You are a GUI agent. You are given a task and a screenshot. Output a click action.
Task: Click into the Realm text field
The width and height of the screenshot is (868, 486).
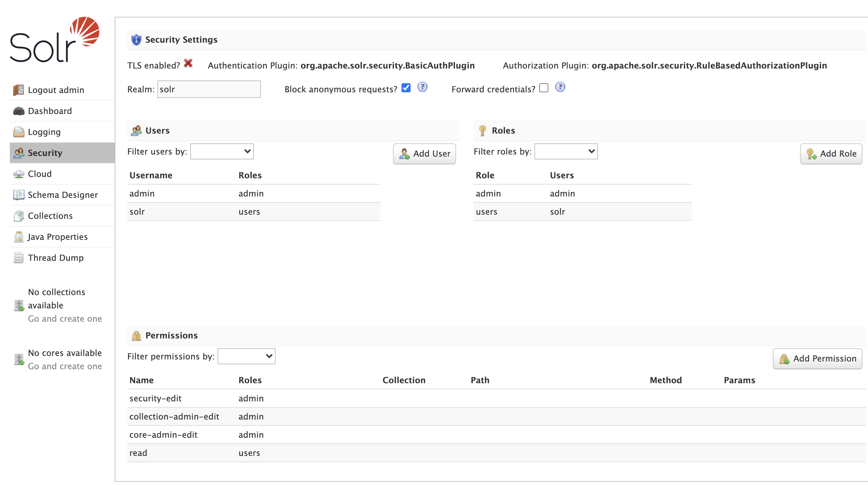[209, 89]
